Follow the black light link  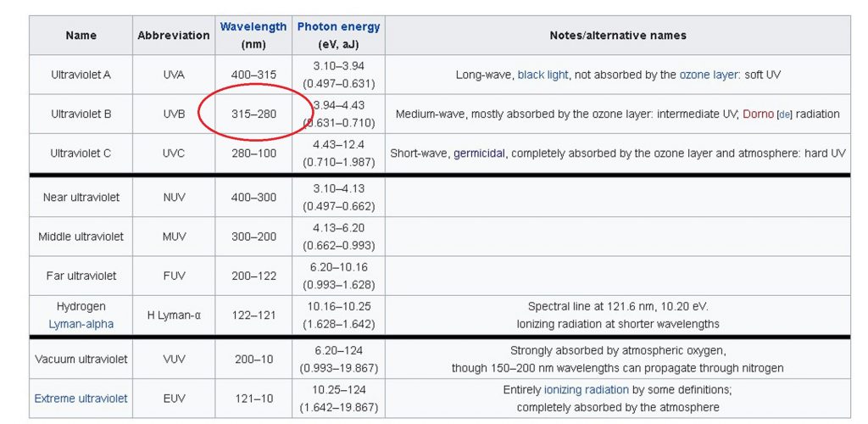[x=542, y=75]
